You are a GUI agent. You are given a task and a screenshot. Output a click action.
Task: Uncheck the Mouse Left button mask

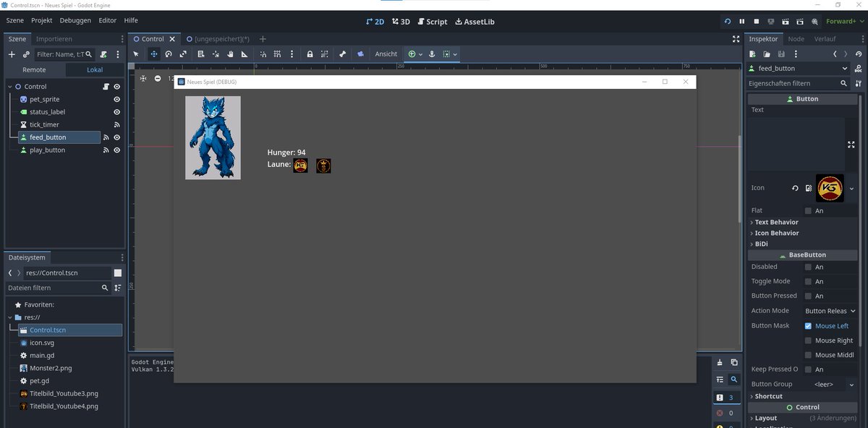808,326
